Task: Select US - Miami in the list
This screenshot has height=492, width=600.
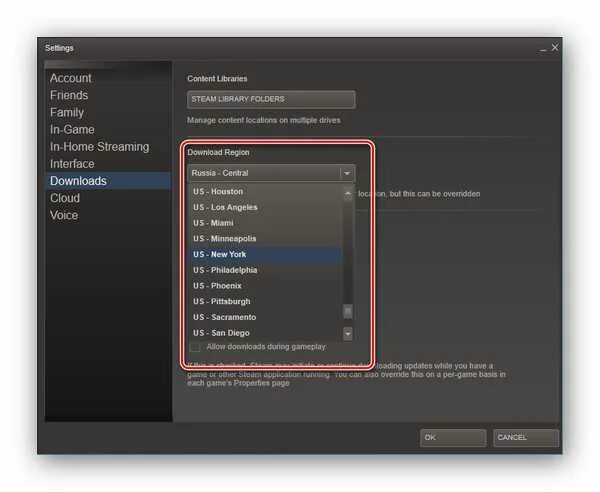Action: 267,223
